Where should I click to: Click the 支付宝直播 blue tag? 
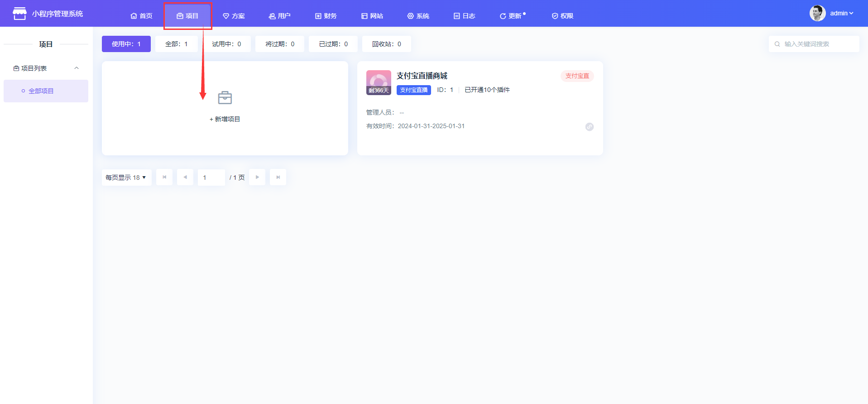click(x=413, y=90)
